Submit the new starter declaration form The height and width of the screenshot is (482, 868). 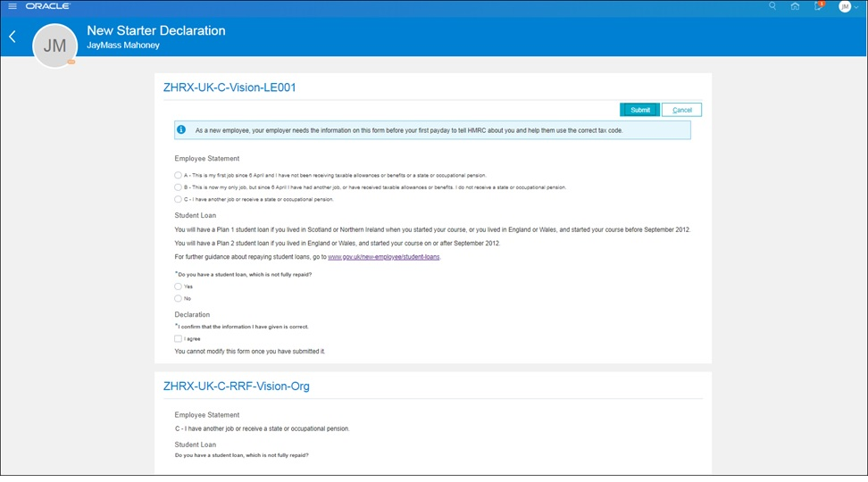[639, 110]
